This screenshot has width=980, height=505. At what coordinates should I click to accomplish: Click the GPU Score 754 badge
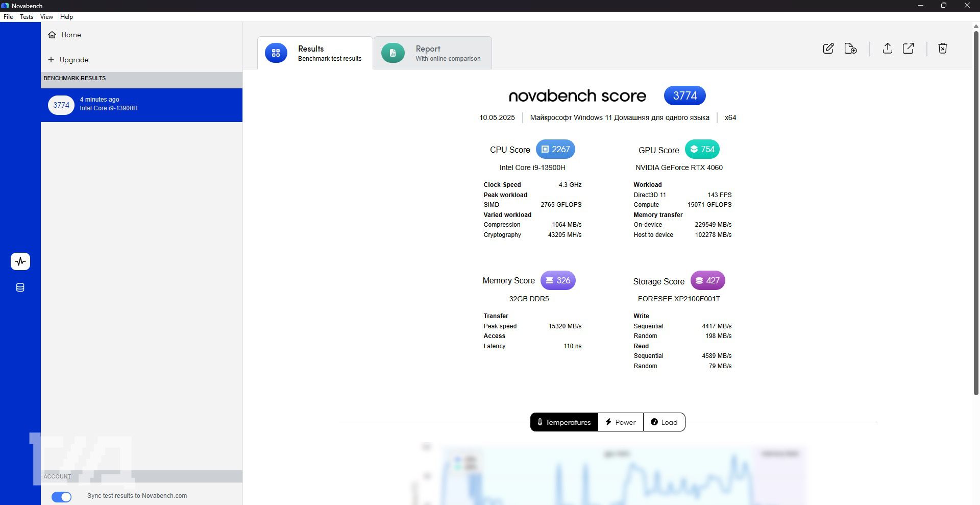(x=702, y=149)
